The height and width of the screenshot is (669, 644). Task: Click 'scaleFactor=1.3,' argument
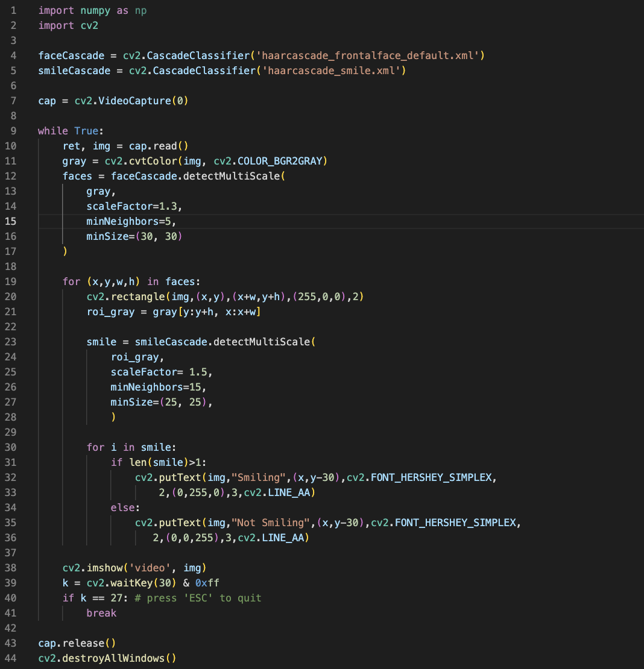134,207
